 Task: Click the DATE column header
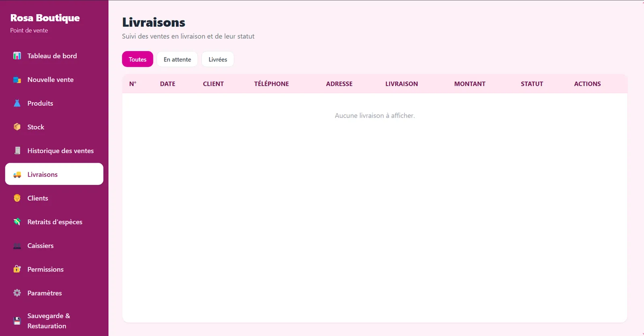pyautogui.click(x=167, y=84)
